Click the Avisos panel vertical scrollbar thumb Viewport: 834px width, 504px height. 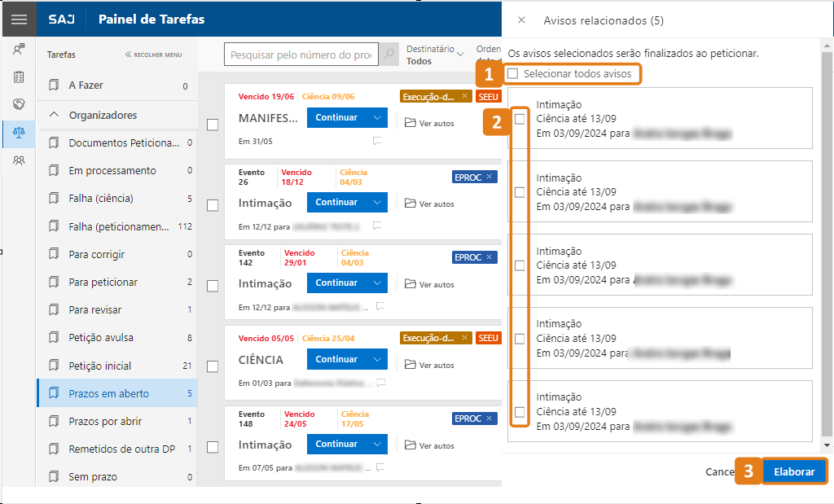tap(827, 243)
